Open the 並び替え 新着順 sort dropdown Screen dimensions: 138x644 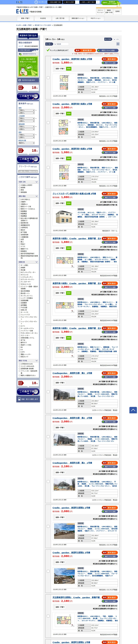(61, 44)
